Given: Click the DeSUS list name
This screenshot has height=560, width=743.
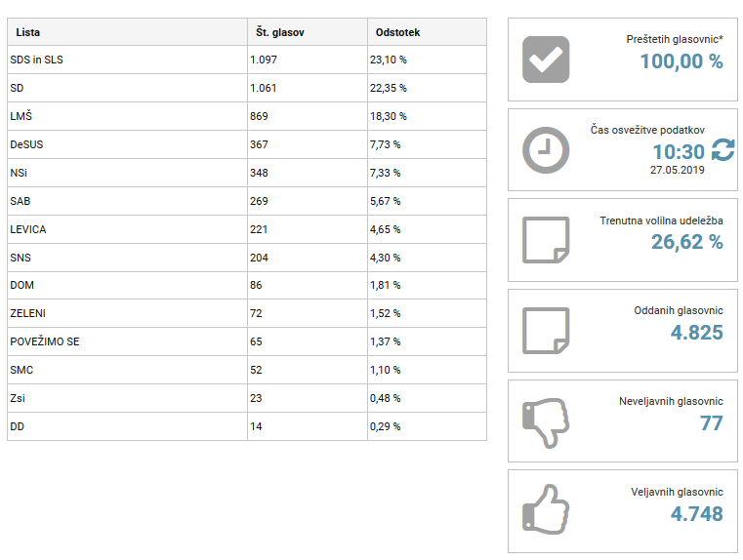Looking at the screenshot, I should click(x=26, y=144).
